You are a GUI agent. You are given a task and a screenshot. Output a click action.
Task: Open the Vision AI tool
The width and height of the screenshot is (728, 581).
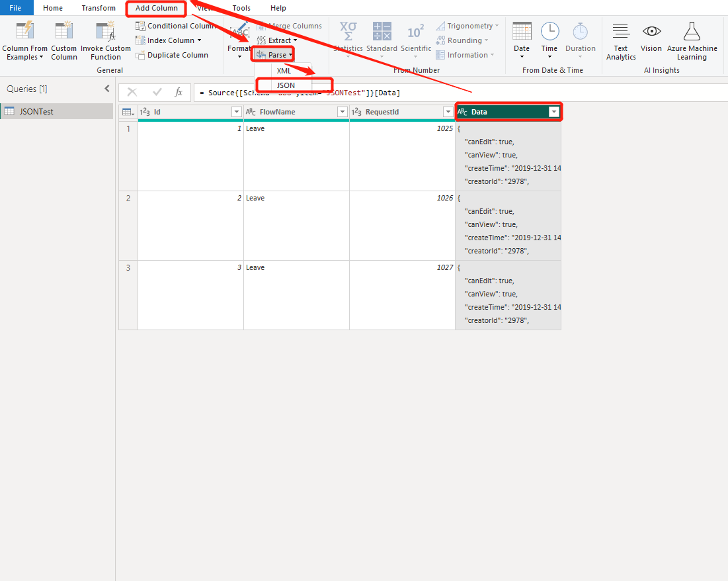point(651,40)
